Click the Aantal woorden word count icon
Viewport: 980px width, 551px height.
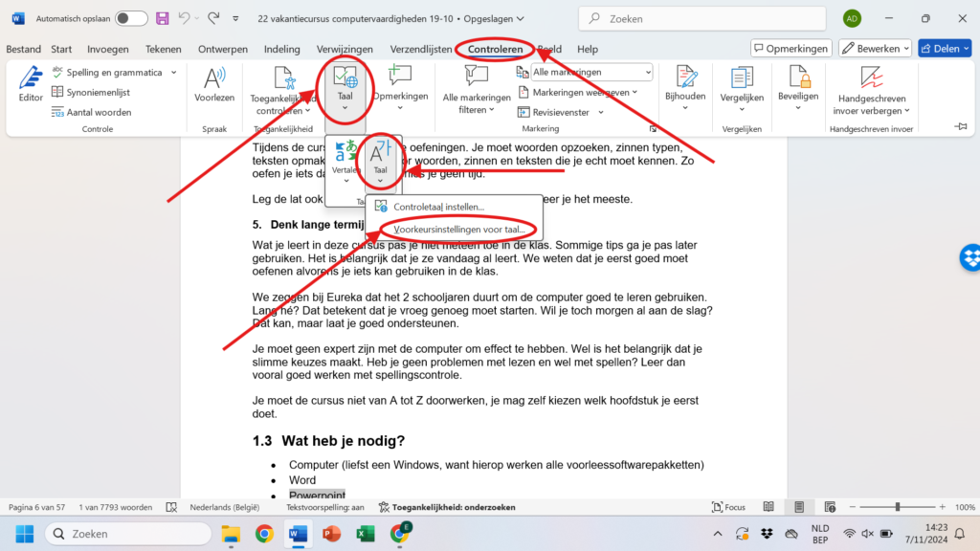91,112
